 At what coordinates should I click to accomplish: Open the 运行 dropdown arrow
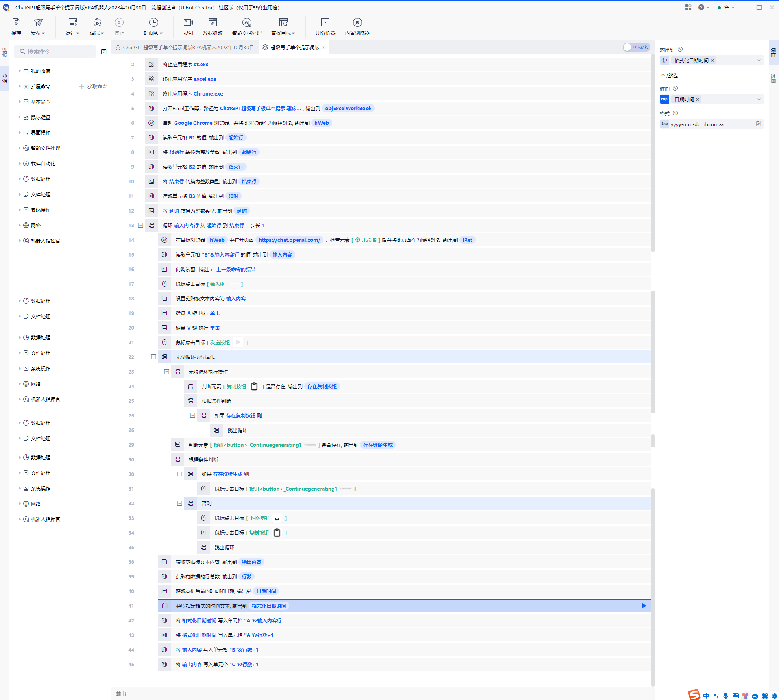78,33
